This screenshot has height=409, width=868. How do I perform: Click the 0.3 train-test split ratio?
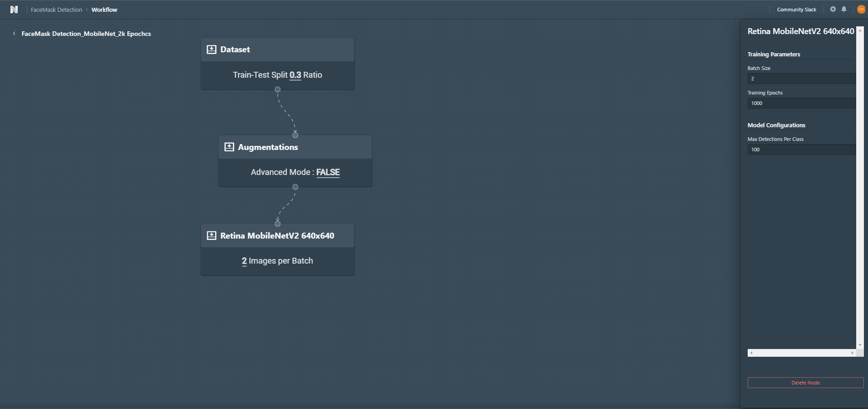[x=295, y=75]
